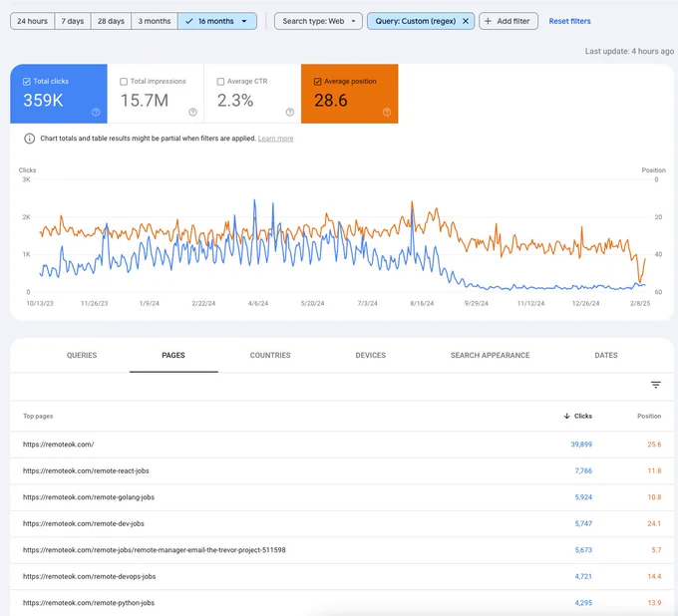Click the help icon on Average position card
678x616 pixels.
(x=387, y=112)
